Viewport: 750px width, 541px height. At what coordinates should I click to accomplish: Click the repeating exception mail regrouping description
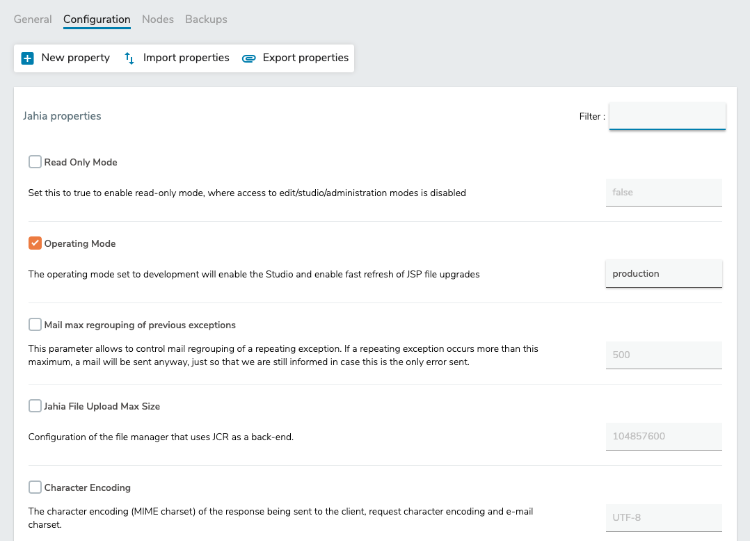pos(283,355)
